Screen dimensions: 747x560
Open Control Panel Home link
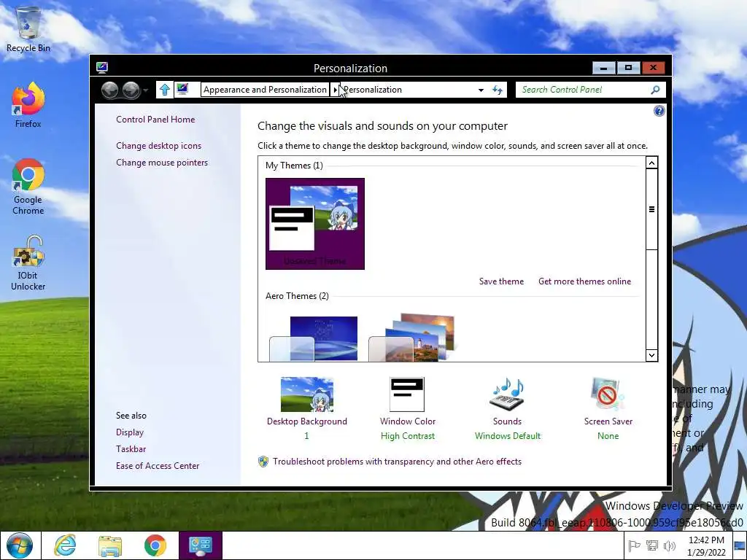click(x=155, y=120)
